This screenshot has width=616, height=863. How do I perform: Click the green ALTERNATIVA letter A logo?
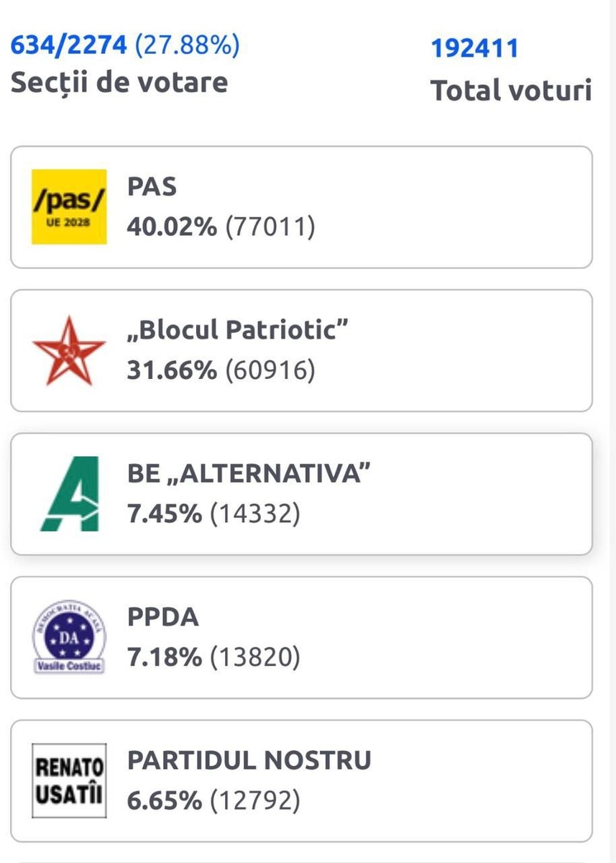pyautogui.click(x=69, y=493)
